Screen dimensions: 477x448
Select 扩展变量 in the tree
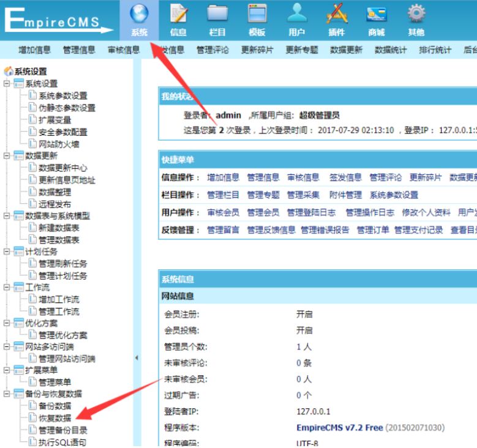[x=54, y=120]
